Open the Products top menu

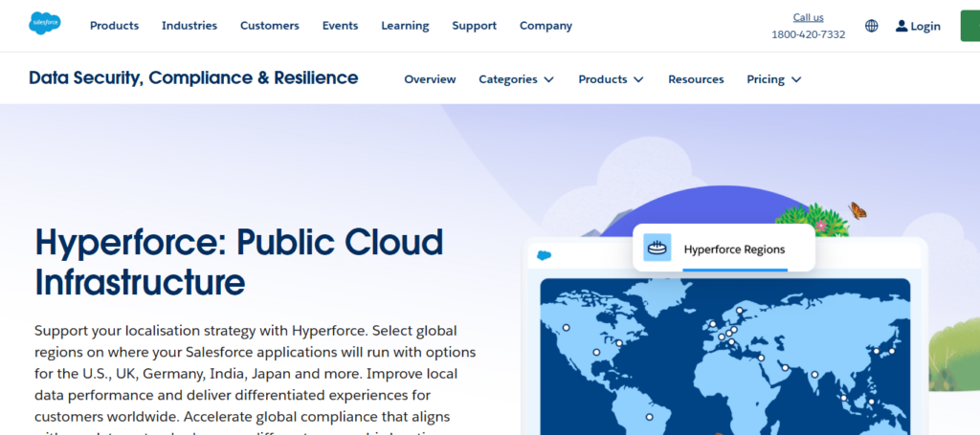115,26
